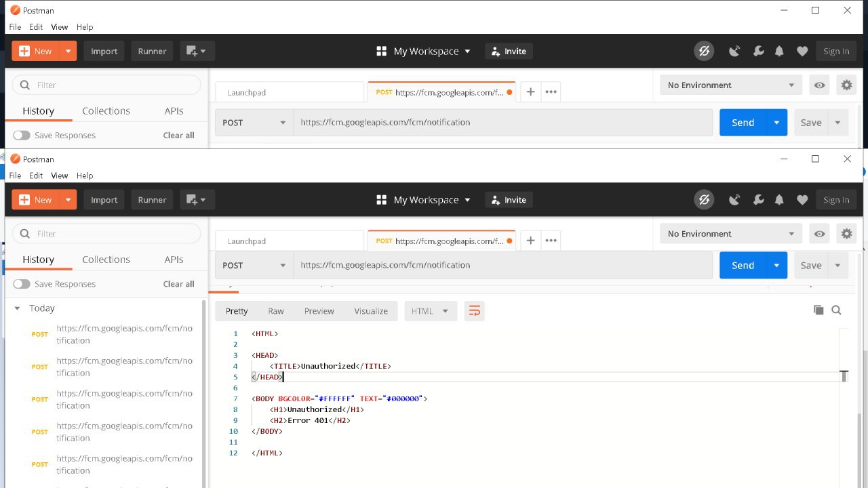Select the Visualize response view
Screen dimensions: 868x488
coord(371,311)
